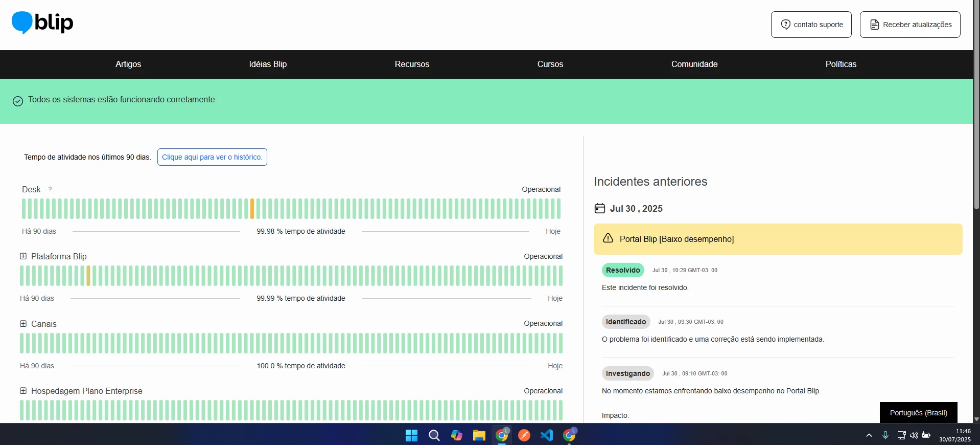
Task: Open the Portal Blip [Baixo desempenho] incident
Action: [x=778, y=239]
